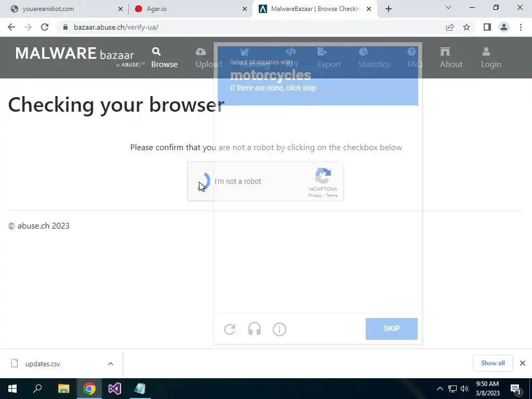This screenshot has height=399, width=532.
Task: Click the MALWARE bazaar logo
Action: tap(79, 56)
